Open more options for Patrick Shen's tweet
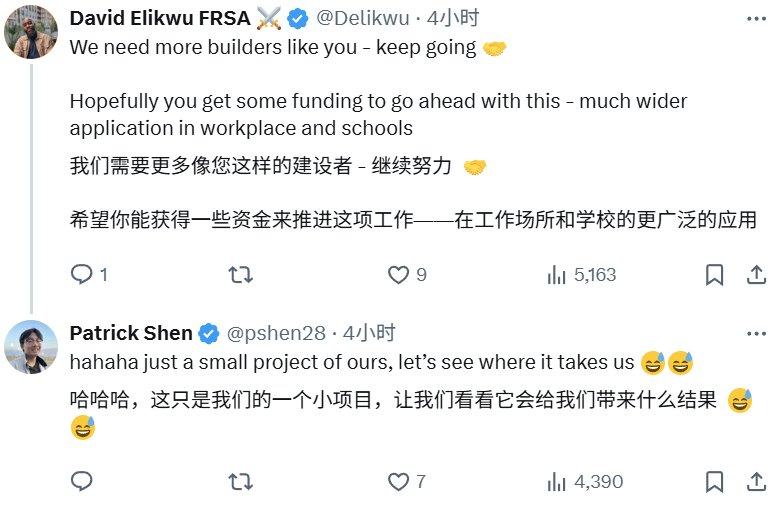This screenshot has height=508, width=782. (756, 334)
